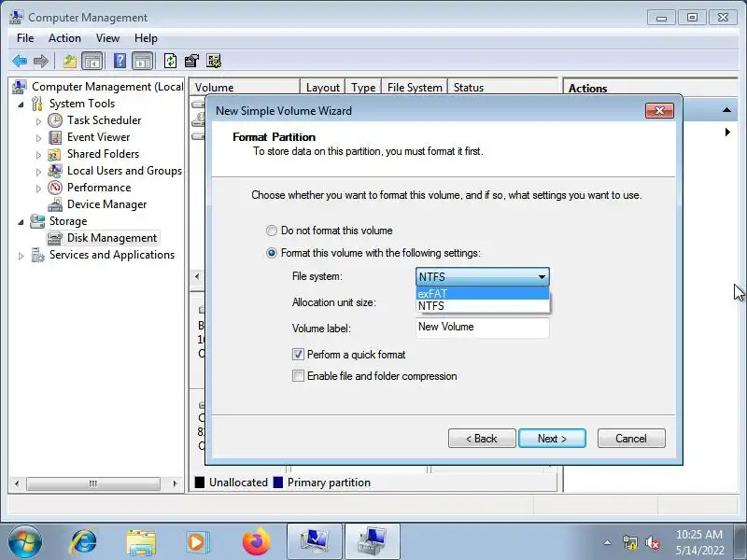Select the Performance icon in tree
Image resolution: width=747 pixels, height=560 pixels.
[x=55, y=188]
